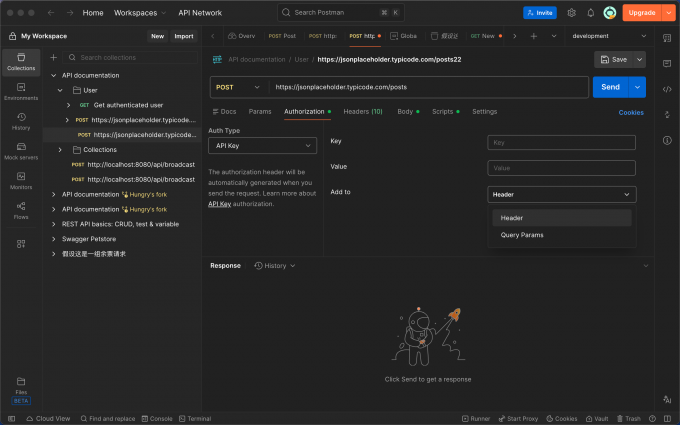680x425 pixels.
Task: Click the Key input field
Action: tap(561, 142)
